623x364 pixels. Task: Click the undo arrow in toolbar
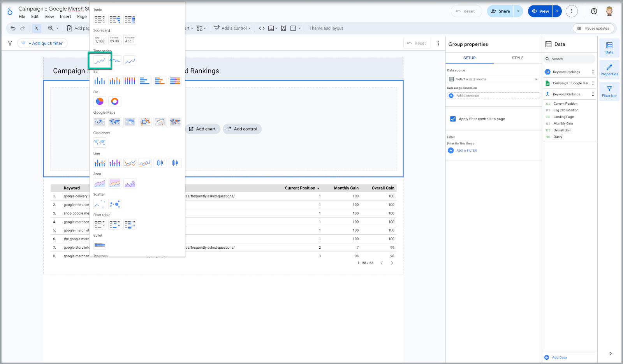pos(13,28)
